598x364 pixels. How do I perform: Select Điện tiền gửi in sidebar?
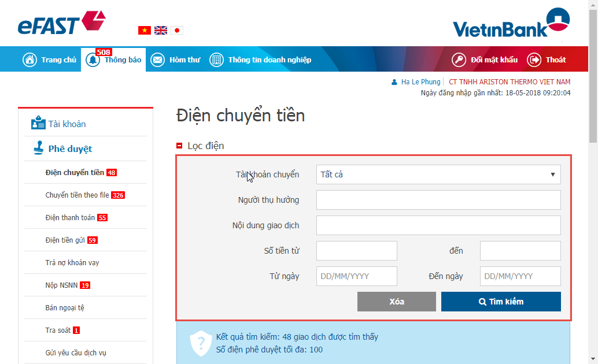65,240
